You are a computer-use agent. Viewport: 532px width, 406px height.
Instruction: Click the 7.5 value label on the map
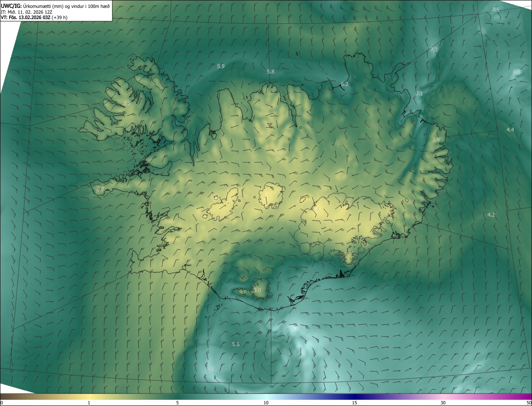[496, 10]
